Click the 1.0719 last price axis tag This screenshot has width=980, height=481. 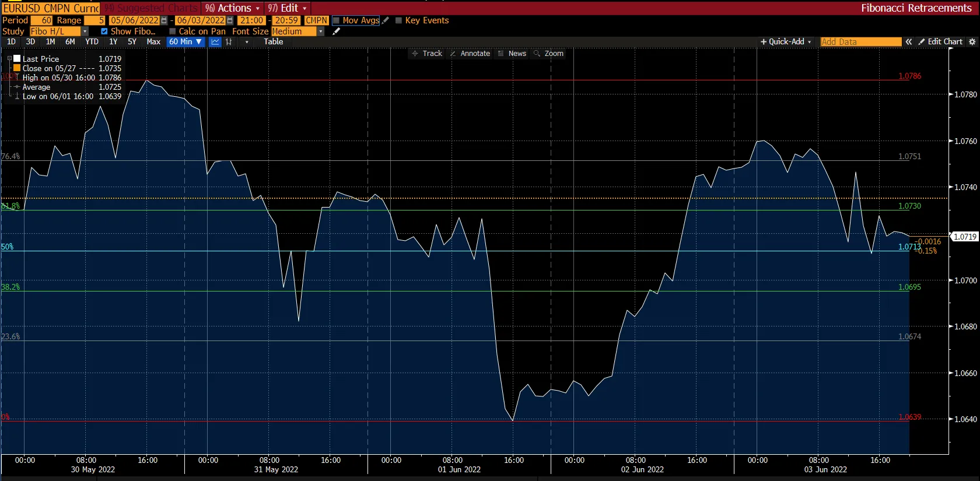click(964, 237)
